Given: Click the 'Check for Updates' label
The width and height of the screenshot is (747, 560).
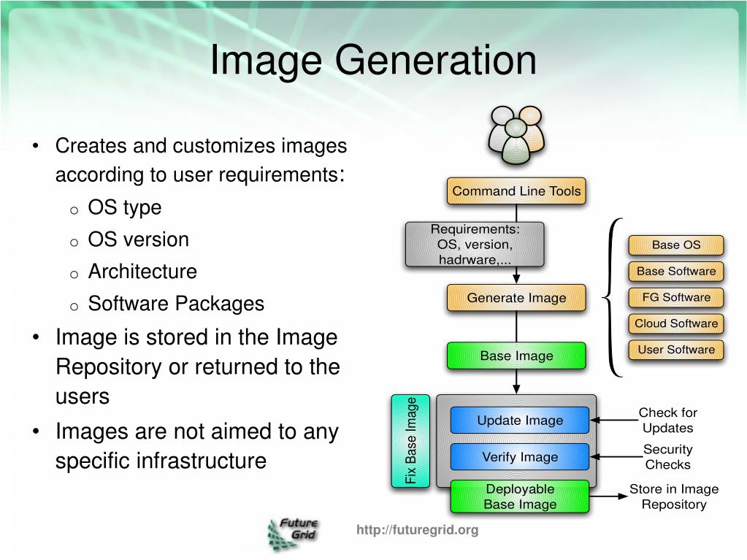Looking at the screenshot, I should click(x=668, y=420).
